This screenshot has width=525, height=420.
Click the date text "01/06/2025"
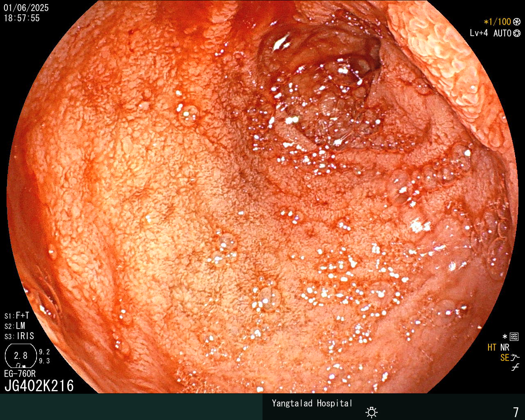26,8
